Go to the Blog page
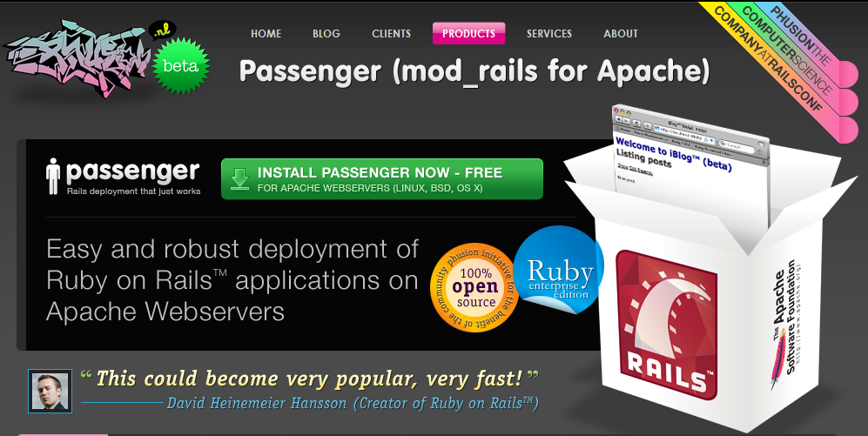868x436 pixels. pyautogui.click(x=326, y=34)
